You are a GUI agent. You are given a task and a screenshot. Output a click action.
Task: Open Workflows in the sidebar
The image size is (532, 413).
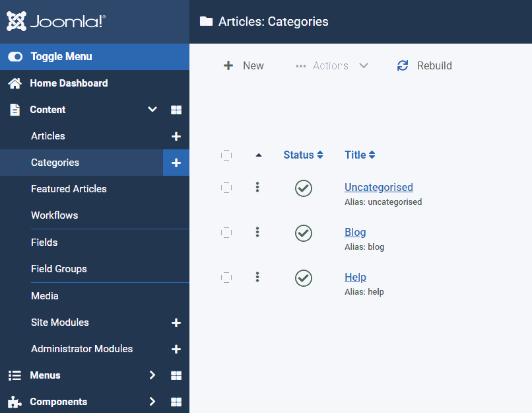point(55,215)
